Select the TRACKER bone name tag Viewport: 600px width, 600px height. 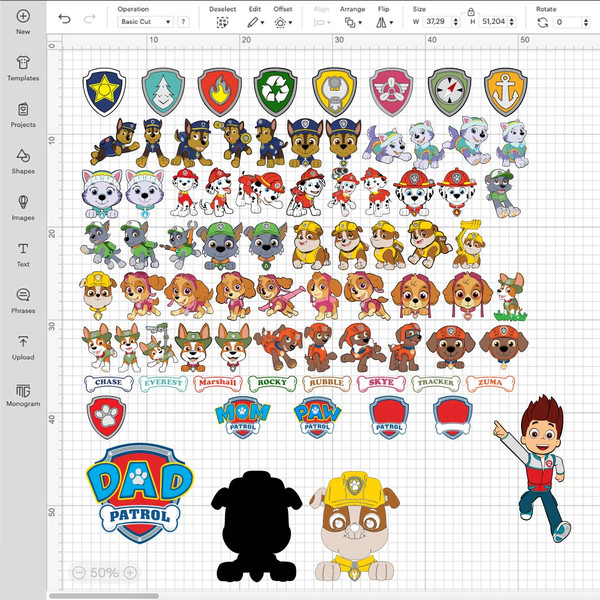click(x=436, y=383)
